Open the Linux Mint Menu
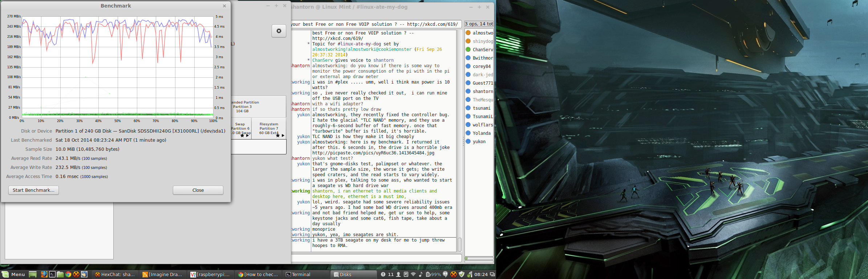The height and width of the screenshot is (279, 868). pos(14,274)
